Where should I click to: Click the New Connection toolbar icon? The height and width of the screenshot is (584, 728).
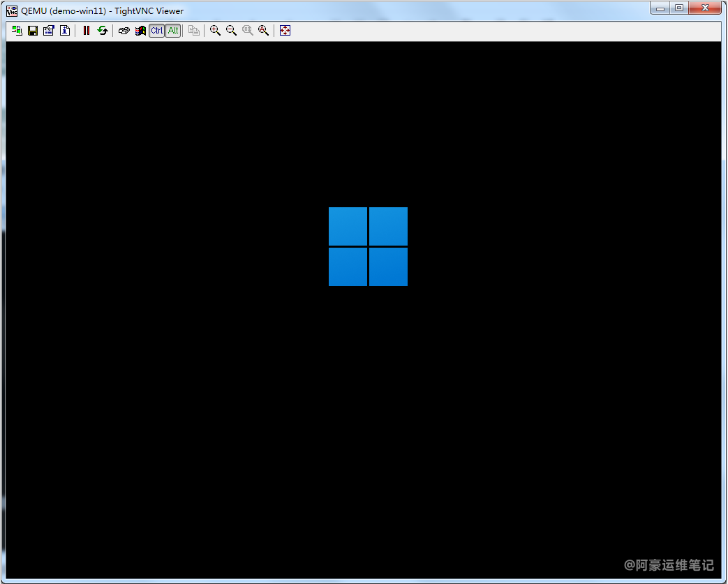tap(17, 31)
